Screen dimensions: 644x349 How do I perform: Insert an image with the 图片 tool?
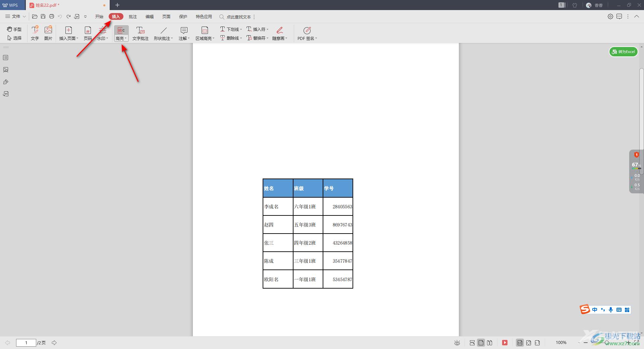(x=48, y=33)
